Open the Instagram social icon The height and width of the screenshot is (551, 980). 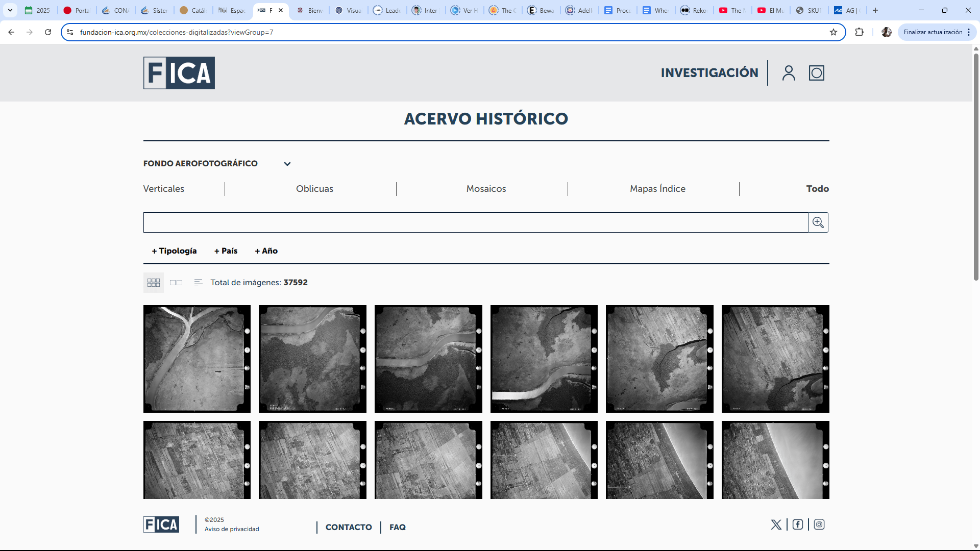coord(819,524)
